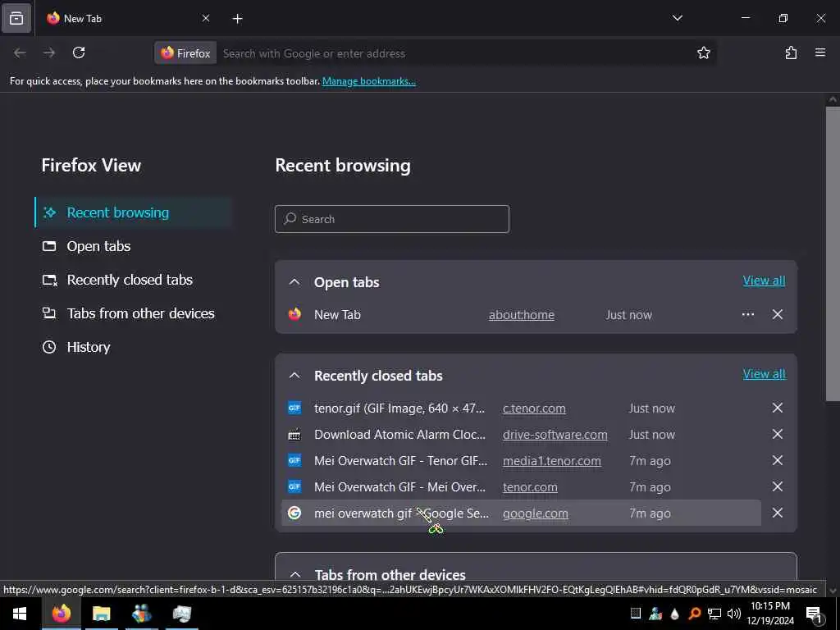View all recently closed tabs
840x630 pixels.
point(764,374)
